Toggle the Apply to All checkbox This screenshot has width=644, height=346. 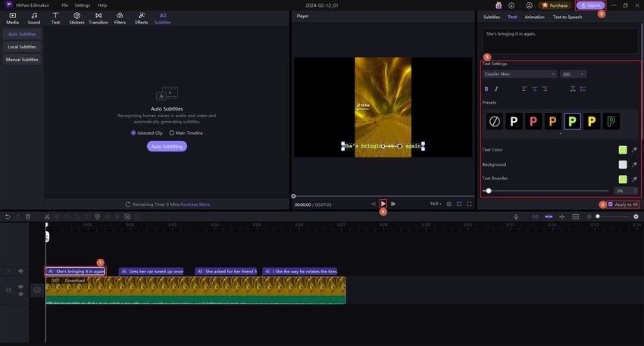[x=611, y=204]
